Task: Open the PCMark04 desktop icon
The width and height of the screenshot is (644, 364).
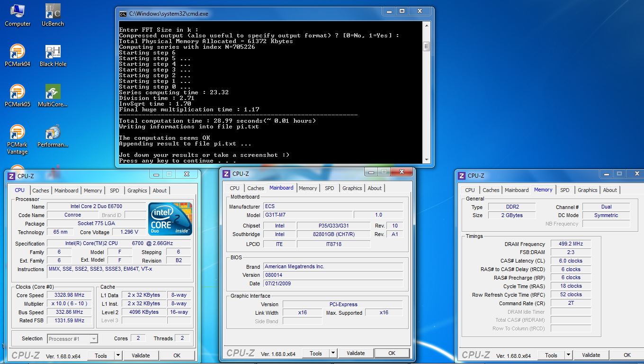Action: 18,55
